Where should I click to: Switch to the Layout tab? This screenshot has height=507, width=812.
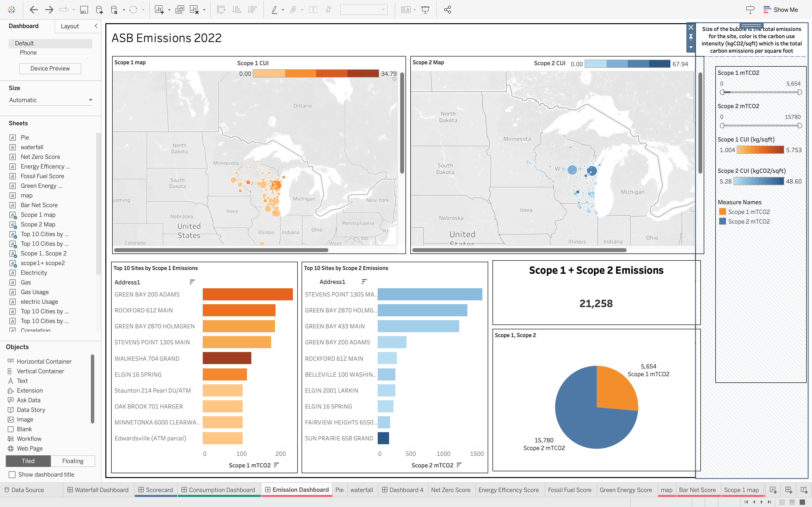pyautogui.click(x=70, y=26)
